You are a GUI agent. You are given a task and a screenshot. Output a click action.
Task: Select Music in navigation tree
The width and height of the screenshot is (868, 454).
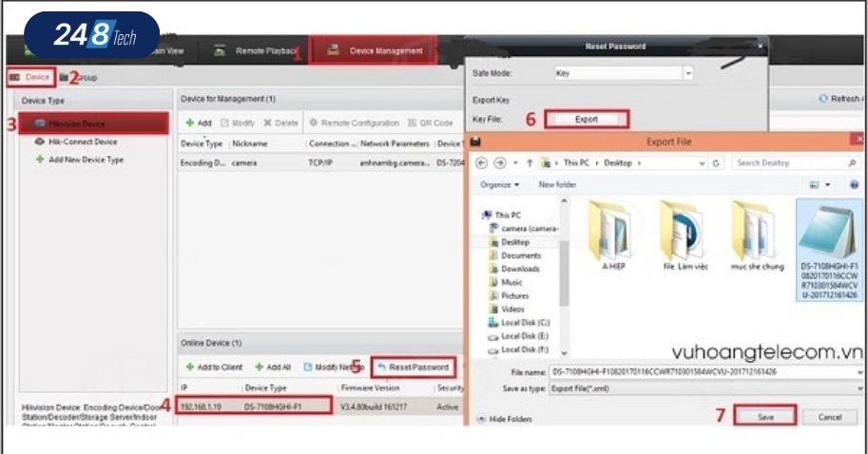(506, 283)
